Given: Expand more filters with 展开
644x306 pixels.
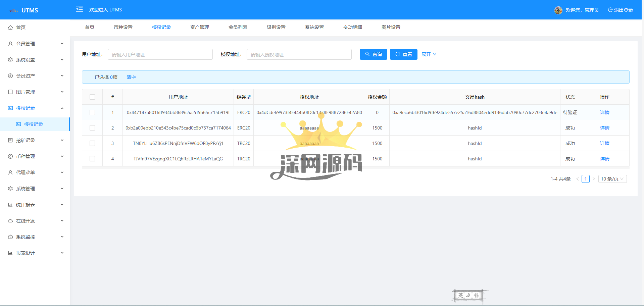Looking at the screenshot, I should coord(429,54).
